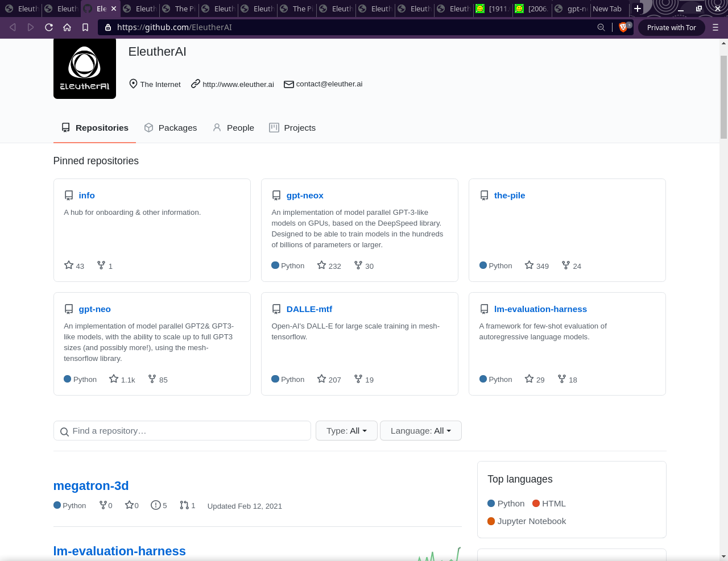This screenshot has height=561, width=728.
Task: Open pinned lm-evaluation-harness repository card link
Action: [x=540, y=309]
